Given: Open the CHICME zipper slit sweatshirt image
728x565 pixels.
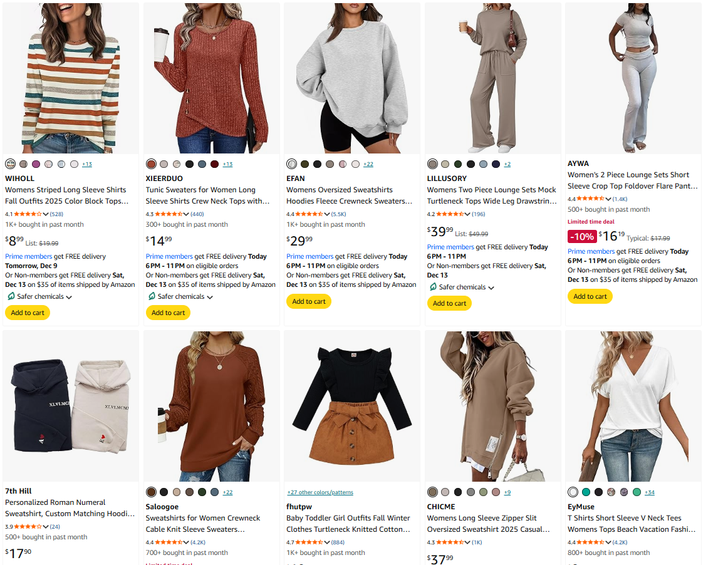Looking at the screenshot, I should click(492, 406).
